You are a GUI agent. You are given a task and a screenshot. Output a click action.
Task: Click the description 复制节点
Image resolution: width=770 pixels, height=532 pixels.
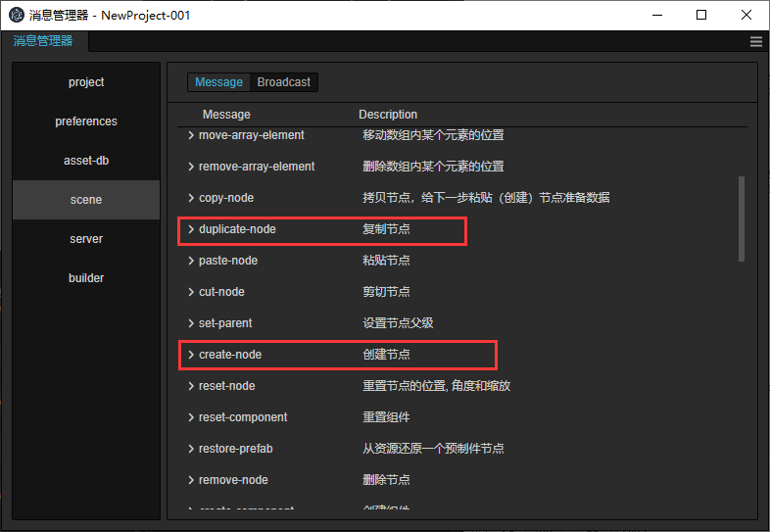[387, 229]
